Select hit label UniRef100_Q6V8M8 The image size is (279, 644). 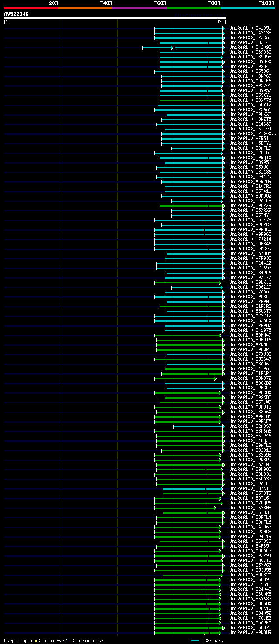pyautogui.click(x=250, y=508)
